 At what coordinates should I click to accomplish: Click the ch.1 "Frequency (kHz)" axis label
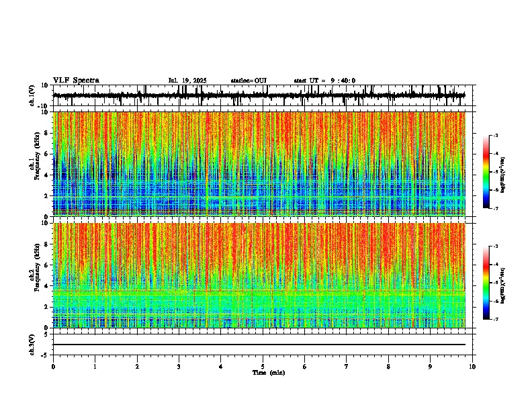[38, 156]
